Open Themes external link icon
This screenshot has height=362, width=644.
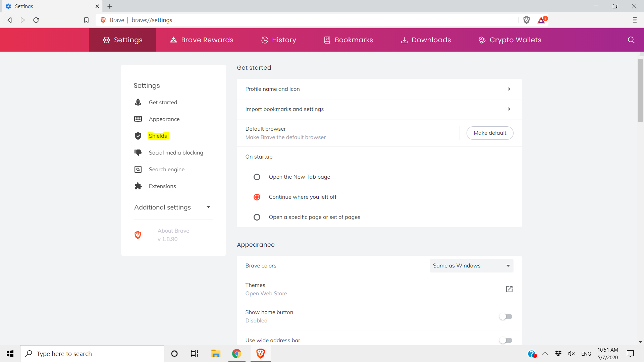click(x=509, y=289)
